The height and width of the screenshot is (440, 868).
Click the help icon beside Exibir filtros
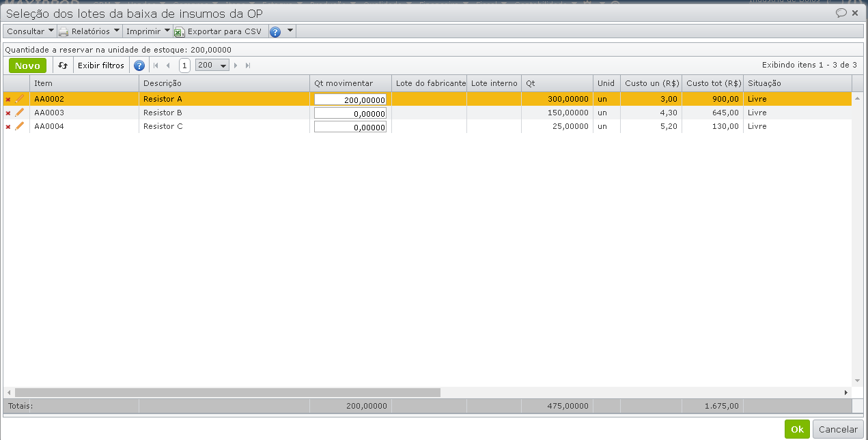coord(139,65)
